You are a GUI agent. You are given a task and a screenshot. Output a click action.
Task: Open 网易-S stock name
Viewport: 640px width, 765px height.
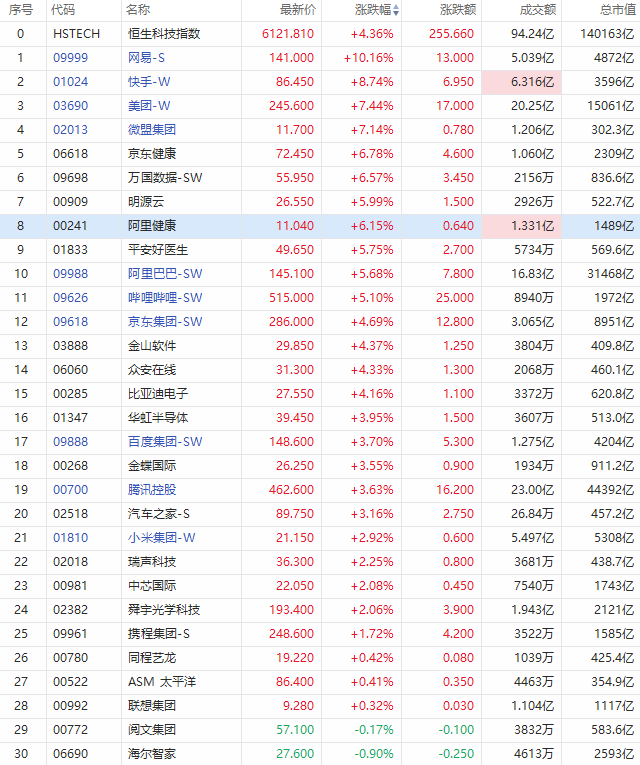[x=146, y=58]
